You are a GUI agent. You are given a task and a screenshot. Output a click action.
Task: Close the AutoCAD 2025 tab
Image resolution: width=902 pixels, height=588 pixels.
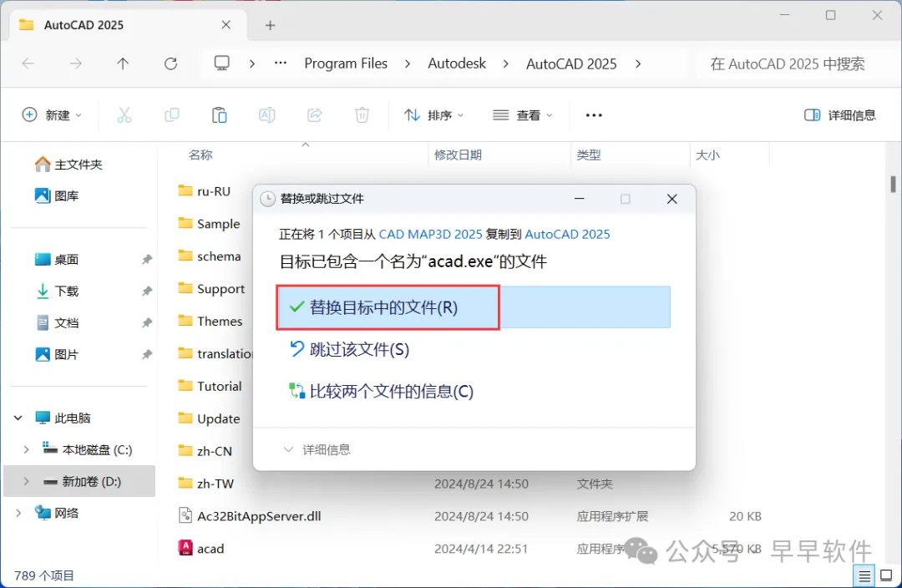[x=226, y=25]
